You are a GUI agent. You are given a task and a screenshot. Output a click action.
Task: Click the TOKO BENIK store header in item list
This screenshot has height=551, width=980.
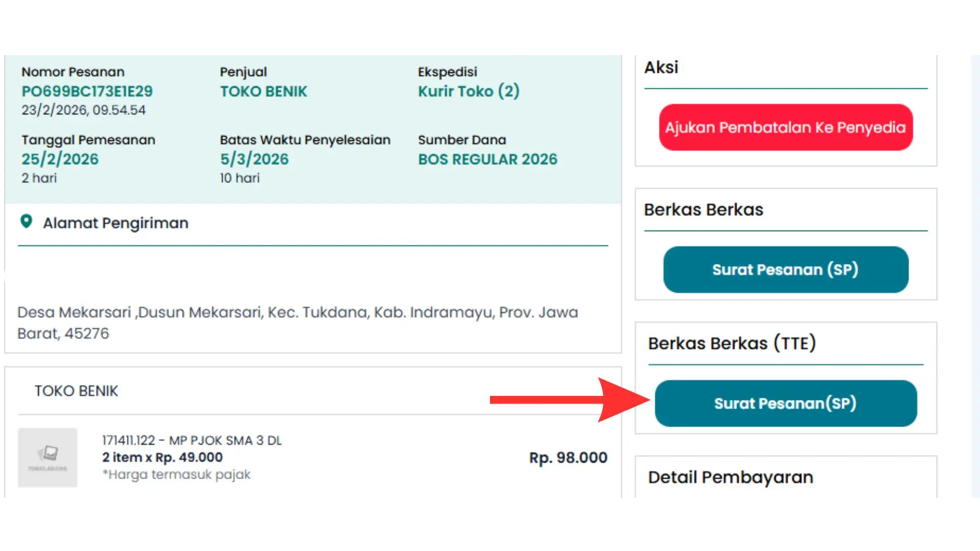pos(76,391)
